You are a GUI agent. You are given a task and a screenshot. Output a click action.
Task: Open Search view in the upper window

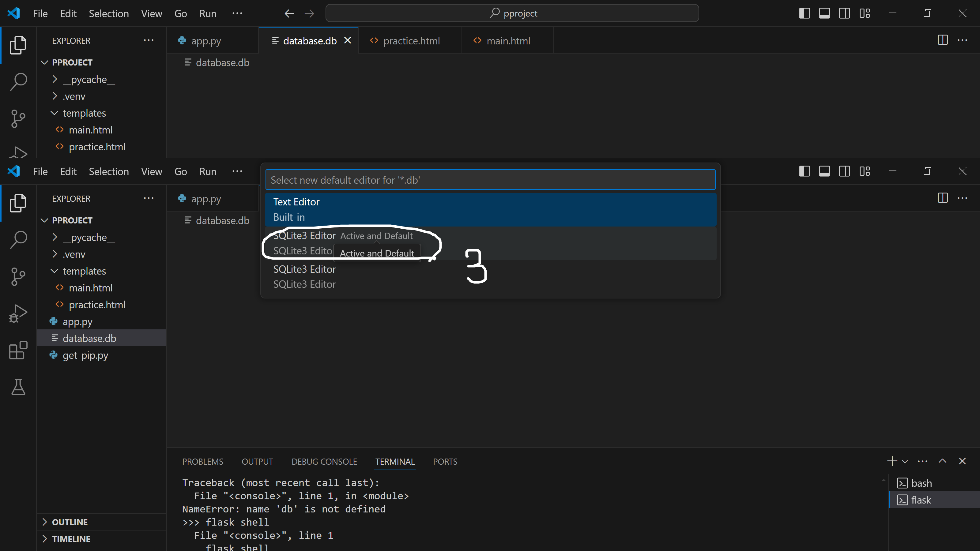pos(18,82)
